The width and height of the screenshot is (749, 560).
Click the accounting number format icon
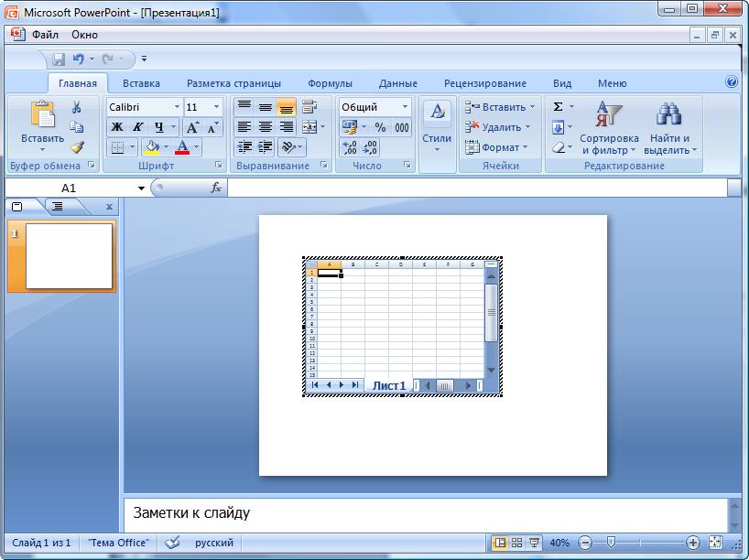tap(350, 127)
